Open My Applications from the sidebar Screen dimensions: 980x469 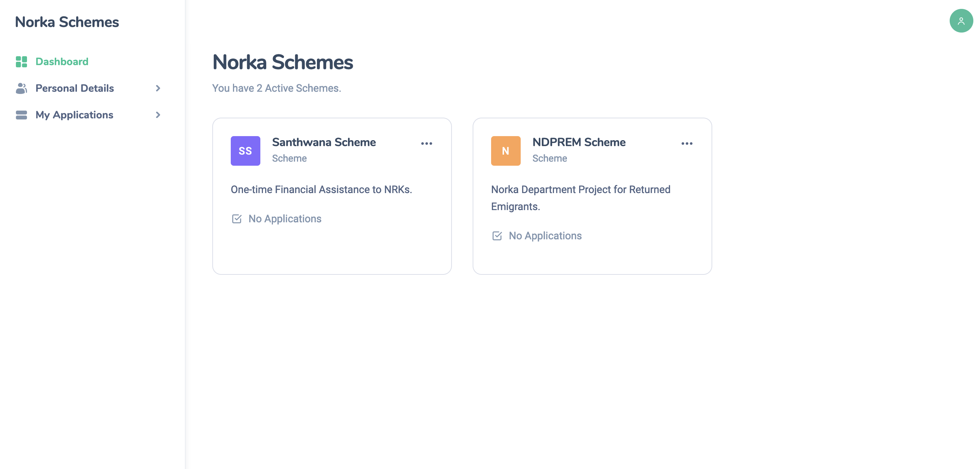(74, 115)
